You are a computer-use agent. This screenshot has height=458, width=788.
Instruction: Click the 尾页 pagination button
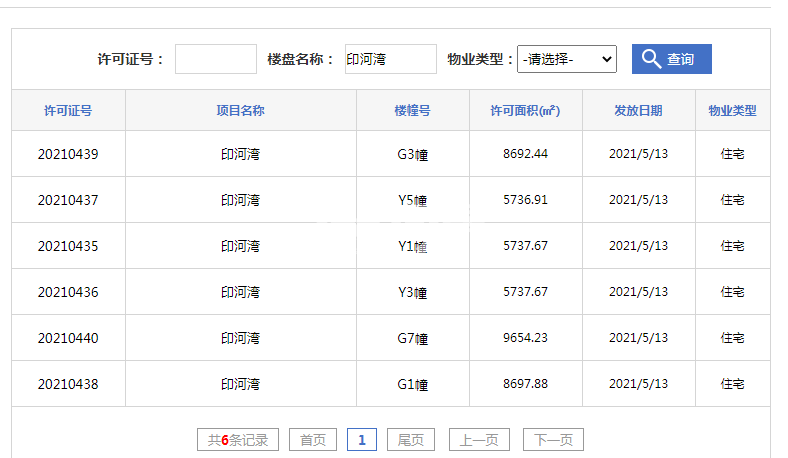pyautogui.click(x=411, y=440)
